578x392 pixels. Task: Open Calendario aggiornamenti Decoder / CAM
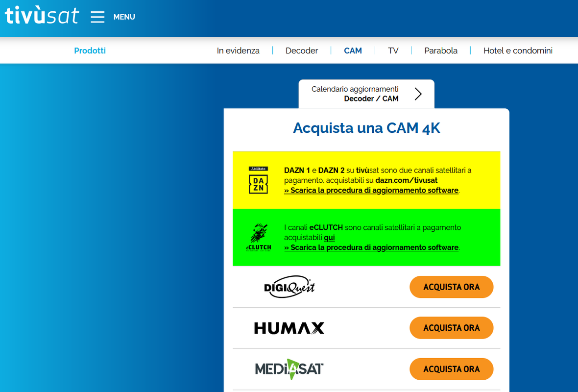[366, 94]
